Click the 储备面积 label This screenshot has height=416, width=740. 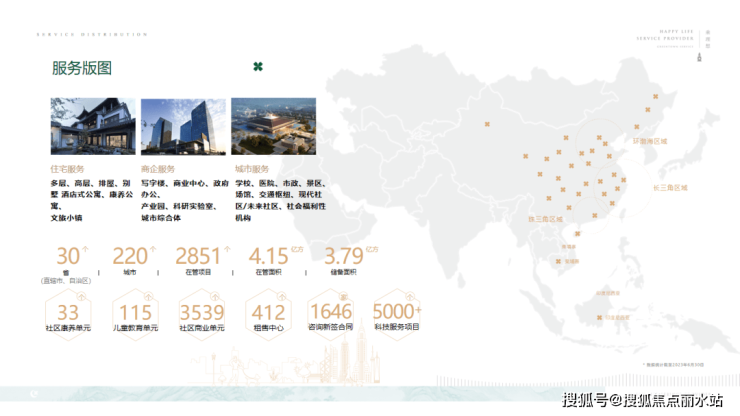[x=344, y=272]
